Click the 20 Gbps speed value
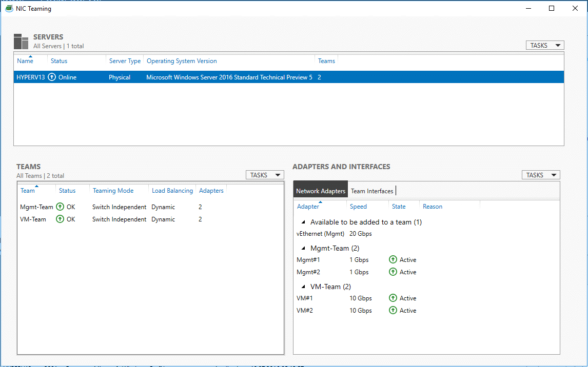This screenshot has height=367, width=588. (361, 234)
